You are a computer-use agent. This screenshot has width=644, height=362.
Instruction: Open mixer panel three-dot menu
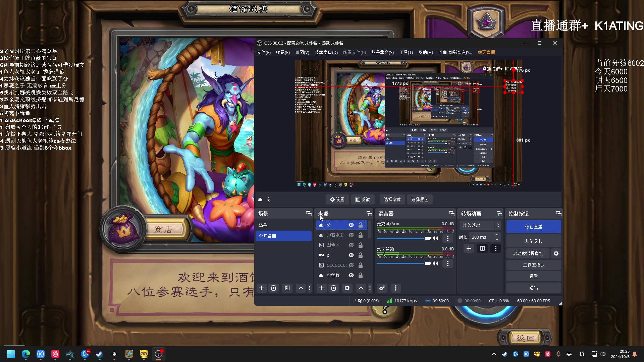[x=396, y=288]
